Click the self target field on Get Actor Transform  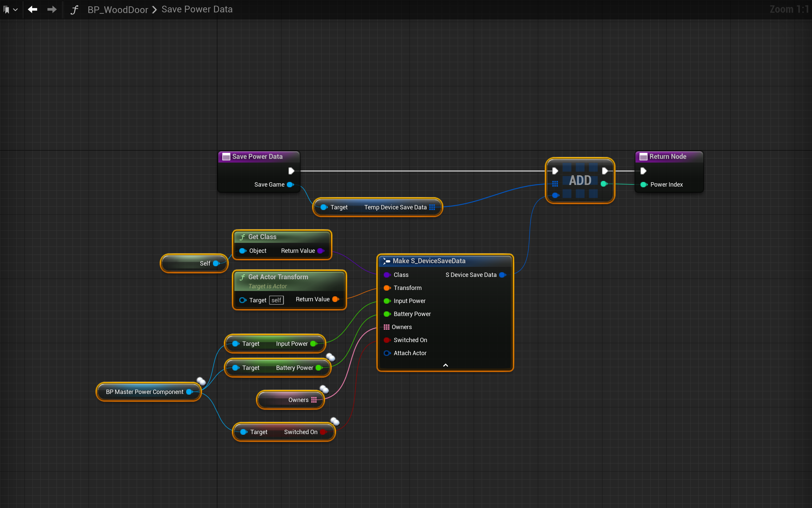[x=276, y=300]
